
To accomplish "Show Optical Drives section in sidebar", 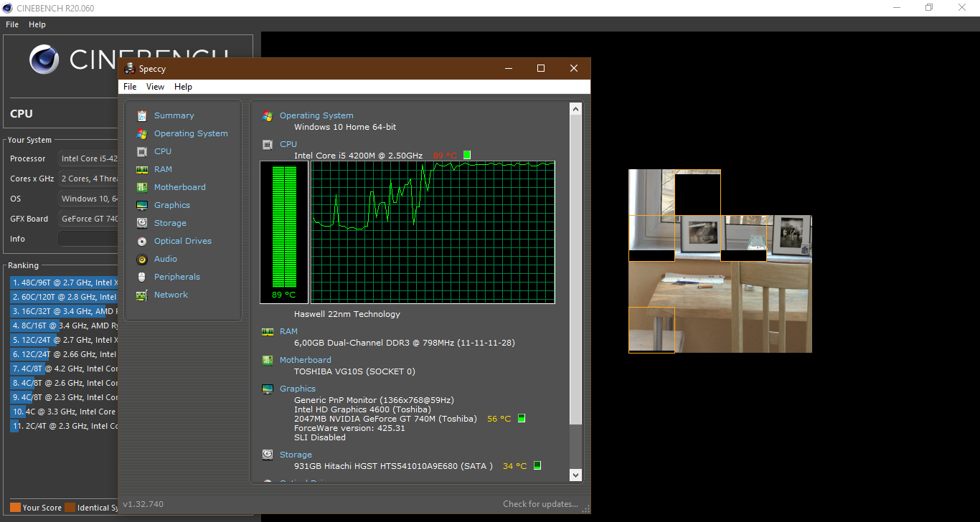I will click(183, 241).
